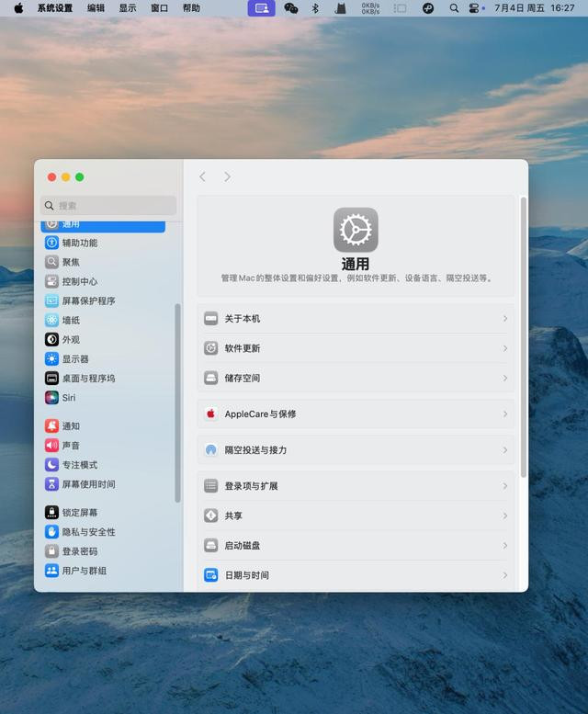Open 辅助功能 accessibility icon in sidebar

(51, 243)
